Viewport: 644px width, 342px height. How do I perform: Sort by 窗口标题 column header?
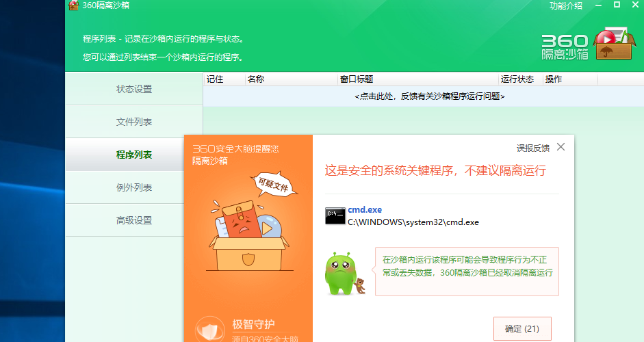(x=417, y=79)
